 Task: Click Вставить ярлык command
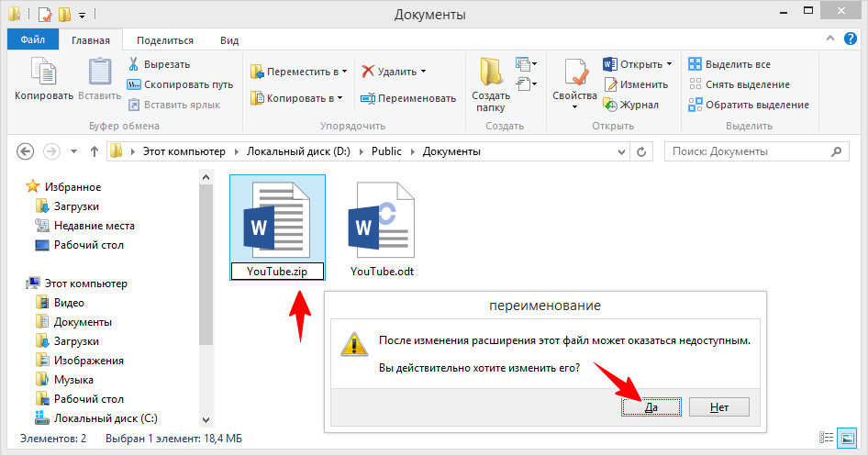coord(173,105)
